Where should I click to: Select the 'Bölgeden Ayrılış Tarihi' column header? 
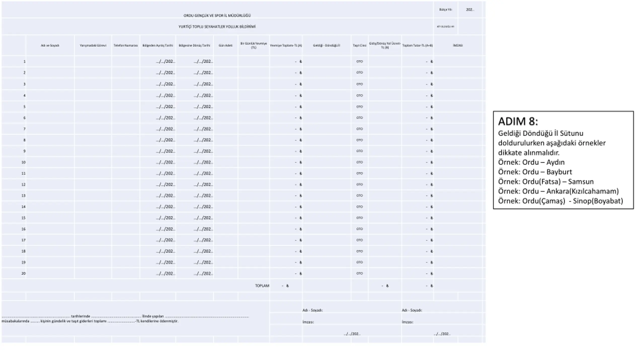pos(158,46)
